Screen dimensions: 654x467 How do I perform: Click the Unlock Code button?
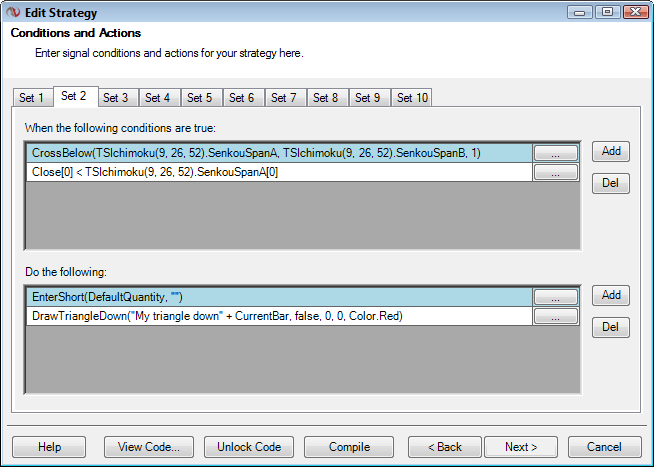pos(249,447)
